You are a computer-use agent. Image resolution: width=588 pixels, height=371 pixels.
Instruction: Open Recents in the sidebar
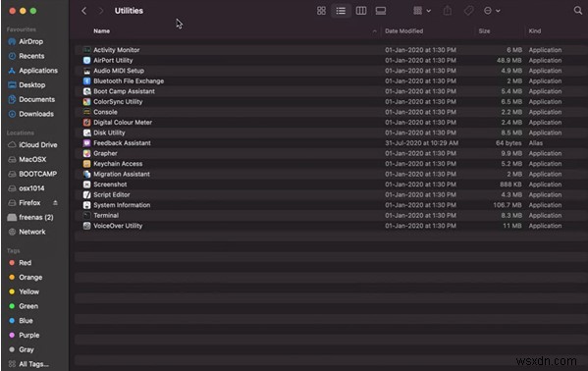coord(31,56)
